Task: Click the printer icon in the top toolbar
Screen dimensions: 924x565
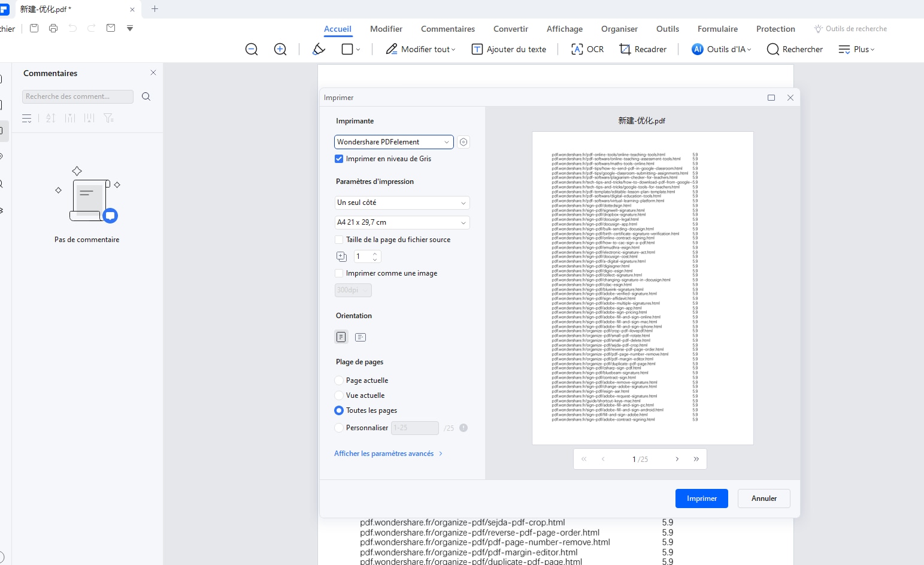Action: 53,28
